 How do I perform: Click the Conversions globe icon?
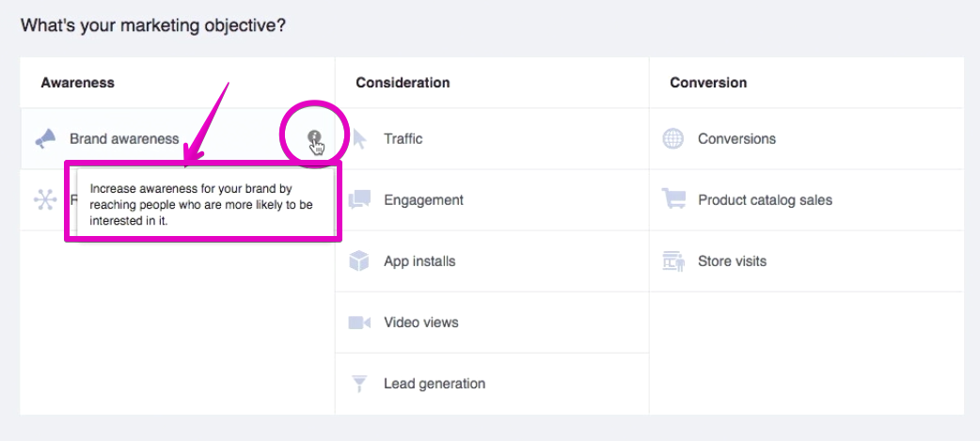click(673, 138)
